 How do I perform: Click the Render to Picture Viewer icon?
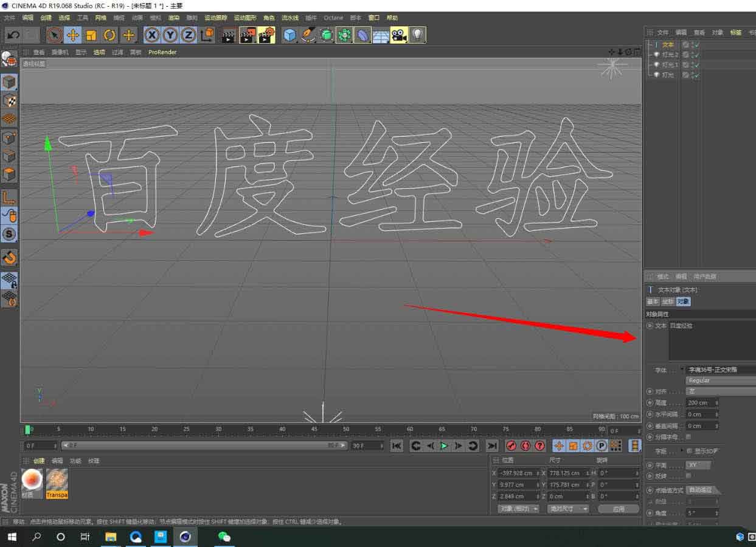[246, 35]
